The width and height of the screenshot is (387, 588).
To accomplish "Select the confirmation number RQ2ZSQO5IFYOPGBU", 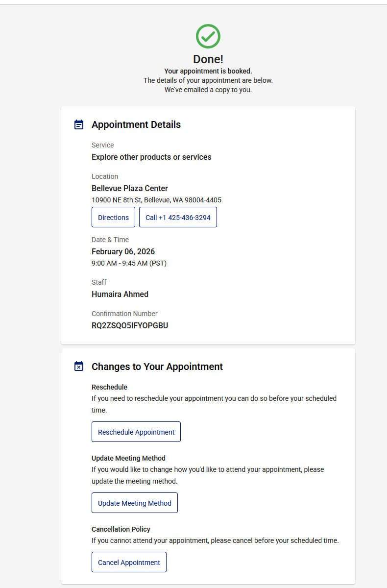I will click(130, 325).
